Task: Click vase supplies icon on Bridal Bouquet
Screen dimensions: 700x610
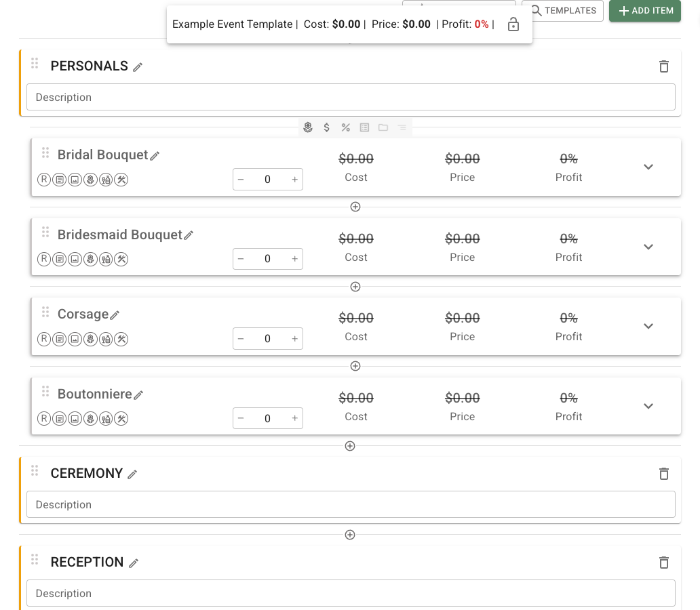Action: pos(106,180)
